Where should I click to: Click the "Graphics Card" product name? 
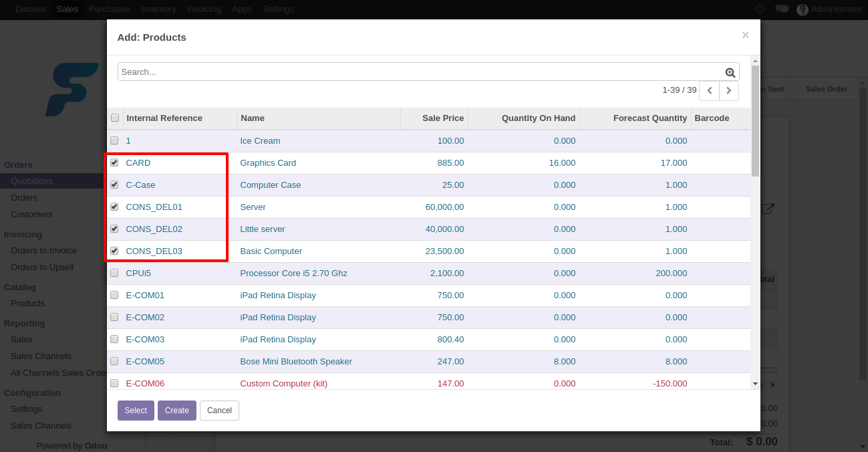click(268, 163)
